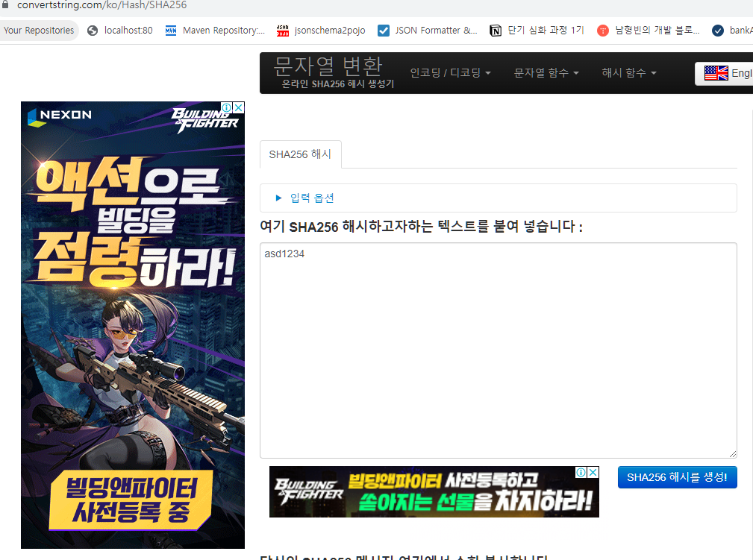Click the red Tistory favicon icon
753x560 pixels.
coord(603,31)
